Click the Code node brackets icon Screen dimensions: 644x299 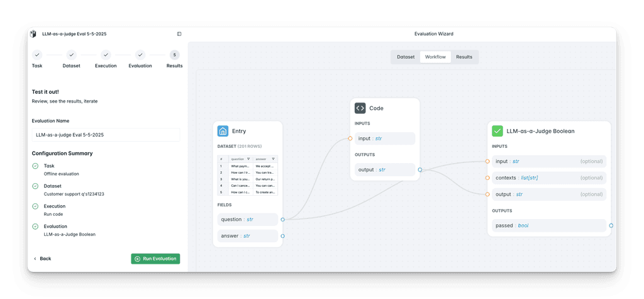click(360, 108)
